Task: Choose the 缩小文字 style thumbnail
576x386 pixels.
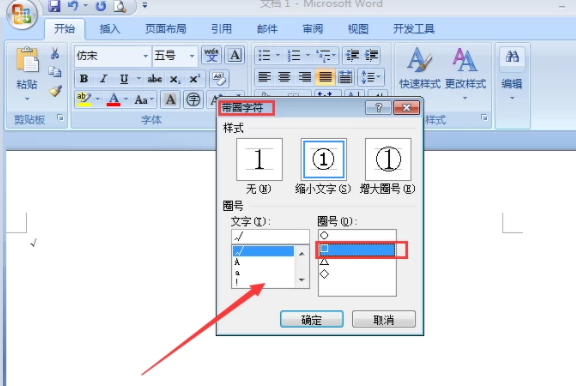Action: click(323, 159)
